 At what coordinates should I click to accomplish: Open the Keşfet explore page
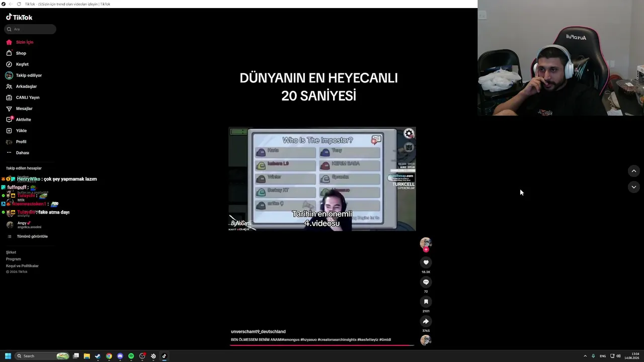18,64
